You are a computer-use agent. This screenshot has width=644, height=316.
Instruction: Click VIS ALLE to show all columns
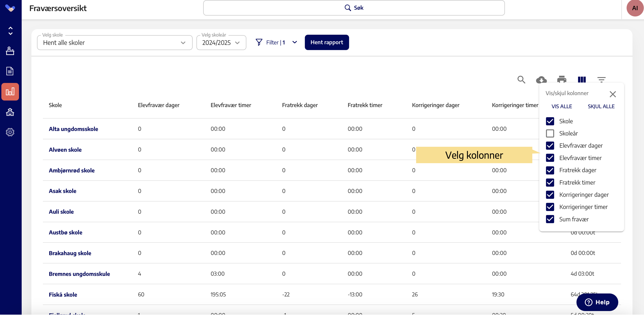tap(562, 106)
